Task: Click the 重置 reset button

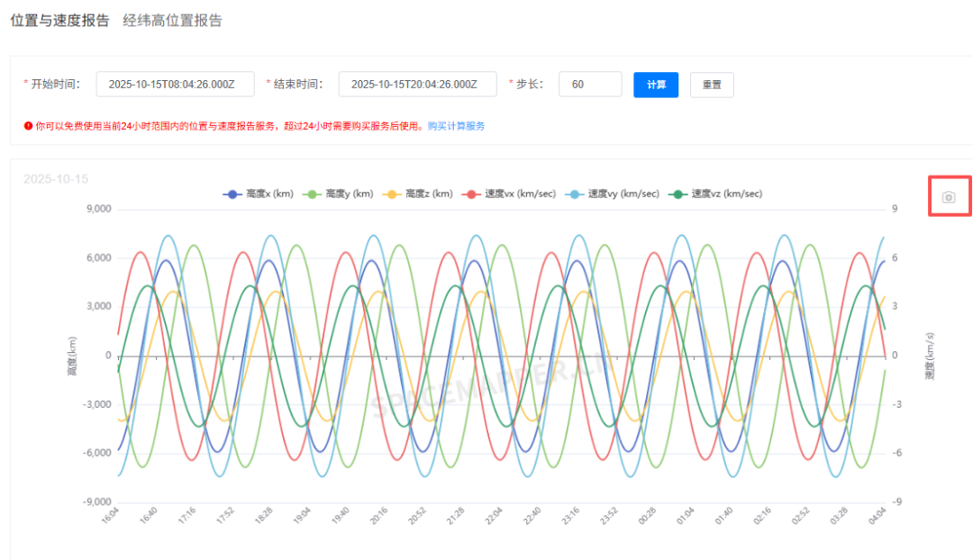Action: (712, 85)
